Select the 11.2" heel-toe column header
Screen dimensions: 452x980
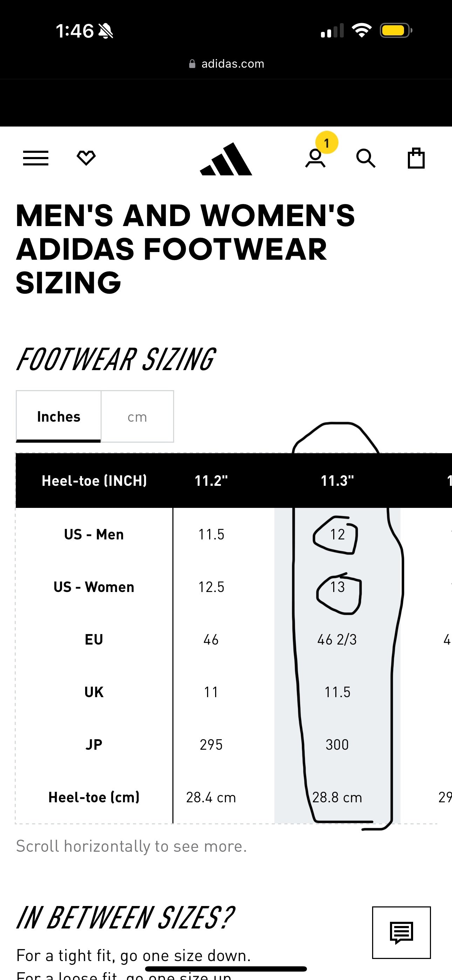(211, 481)
